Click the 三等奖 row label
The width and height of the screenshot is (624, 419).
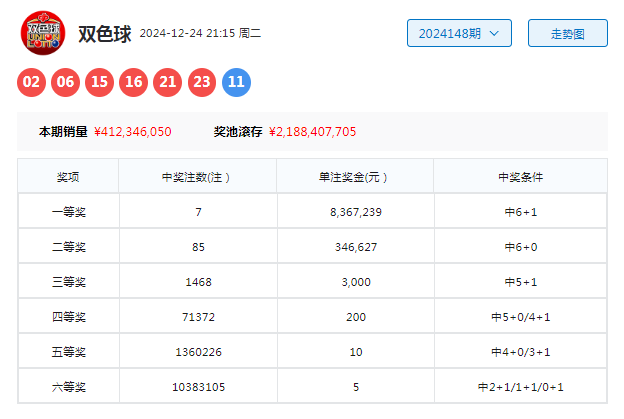click(x=68, y=282)
